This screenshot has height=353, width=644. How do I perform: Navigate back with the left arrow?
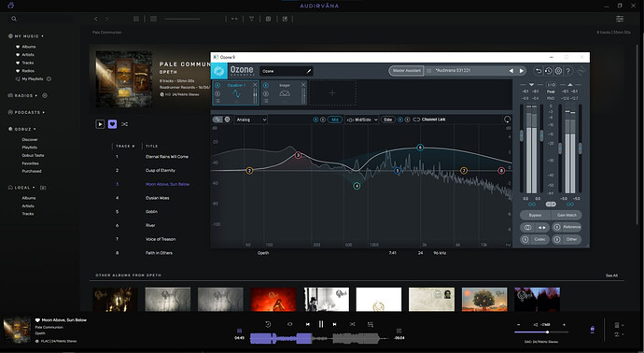pos(96,19)
